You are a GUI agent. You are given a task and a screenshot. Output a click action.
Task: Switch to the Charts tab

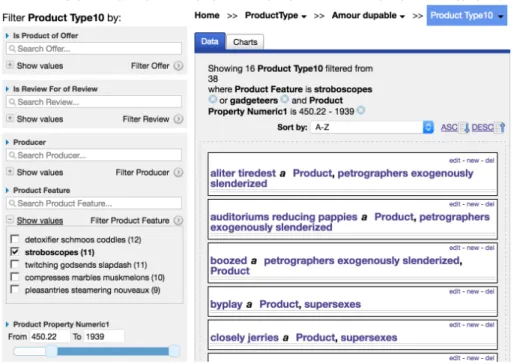[x=245, y=42]
